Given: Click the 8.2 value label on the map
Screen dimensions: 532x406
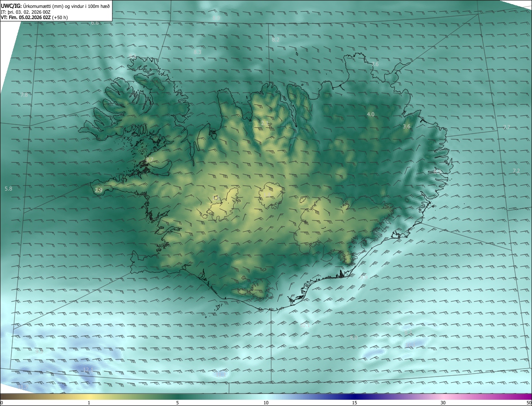Looking at the screenshot, I should tap(276, 40).
